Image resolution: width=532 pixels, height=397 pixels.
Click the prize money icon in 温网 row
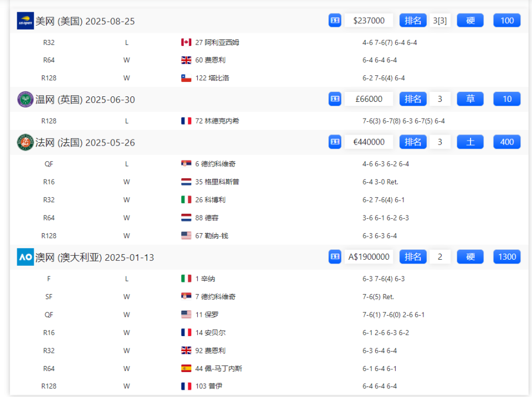point(335,99)
